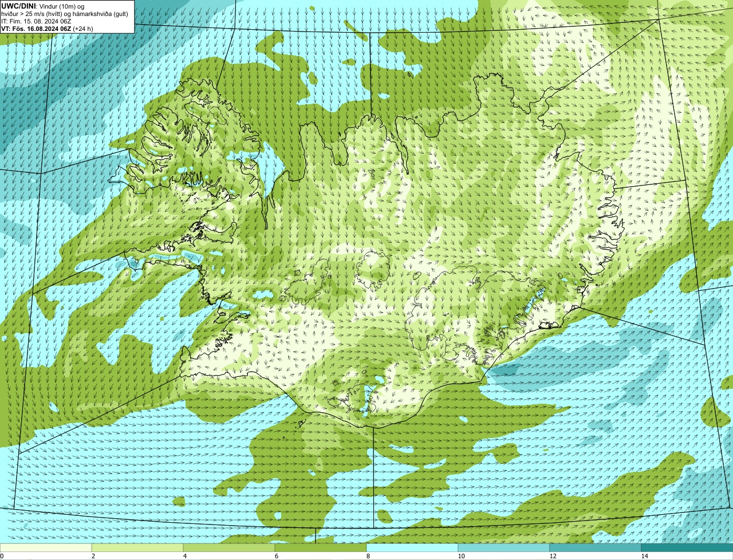Image resolution: width=733 pixels, height=560 pixels.
Task: Click the '0' tick label on the color scale
Action: tap(2, 556)
